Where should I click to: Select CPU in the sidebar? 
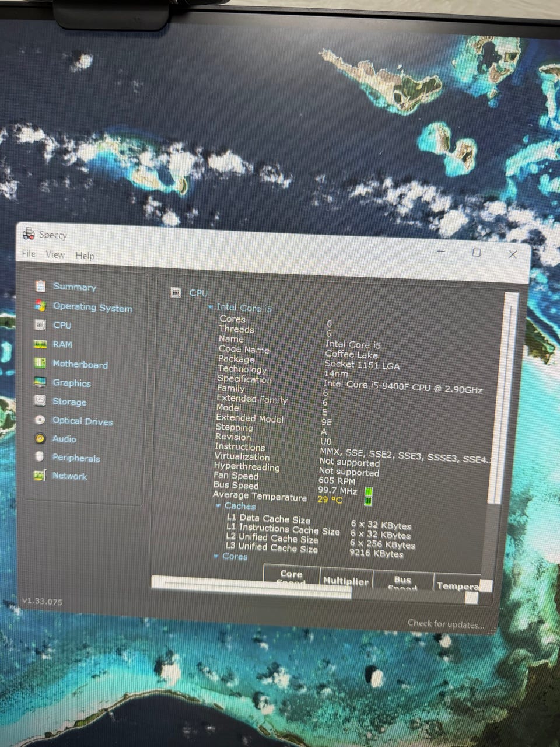62,325
